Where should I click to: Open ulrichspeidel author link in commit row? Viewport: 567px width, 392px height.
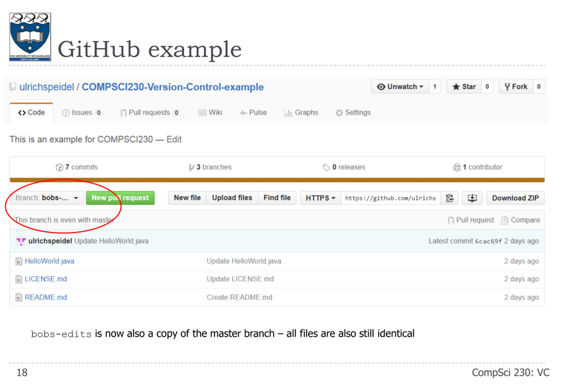tap(50, 241)
